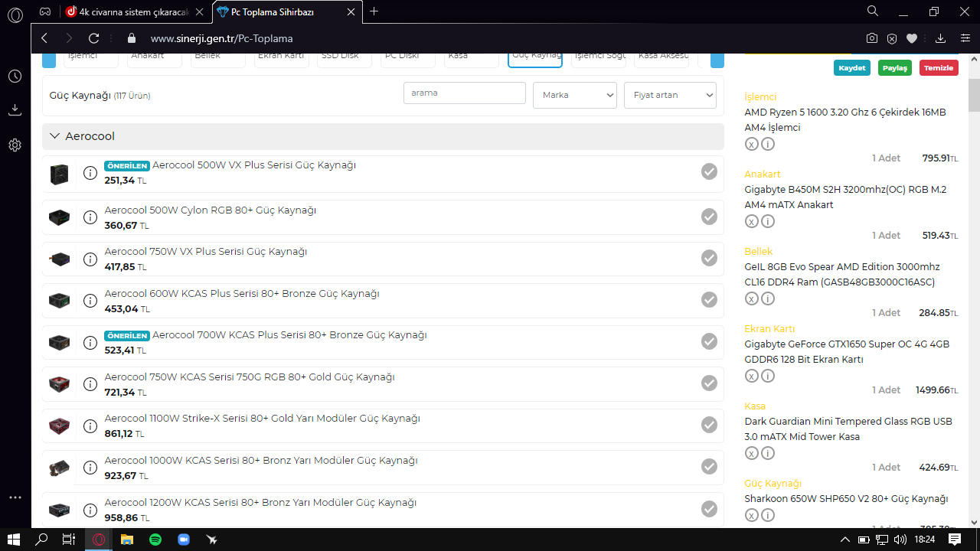Open Aerocool 1200W KCAS product link

[x=260, y=503]
